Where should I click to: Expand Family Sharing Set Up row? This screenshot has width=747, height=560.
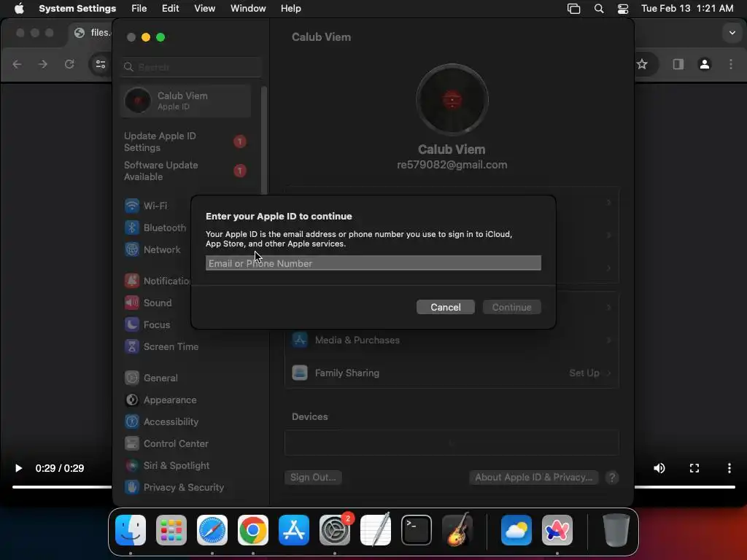pos(452,373)
